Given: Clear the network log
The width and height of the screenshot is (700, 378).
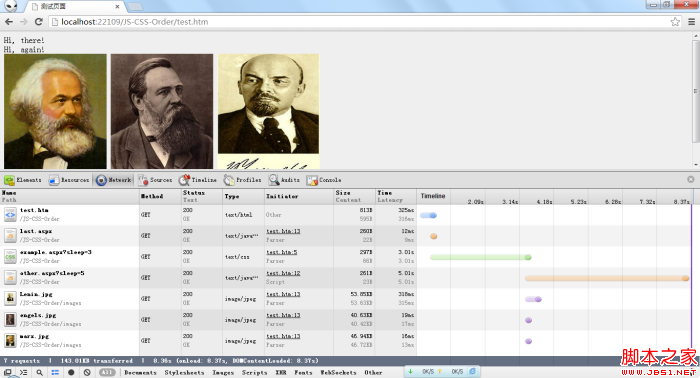Looking at the screenshot, I should click(87, 372).
